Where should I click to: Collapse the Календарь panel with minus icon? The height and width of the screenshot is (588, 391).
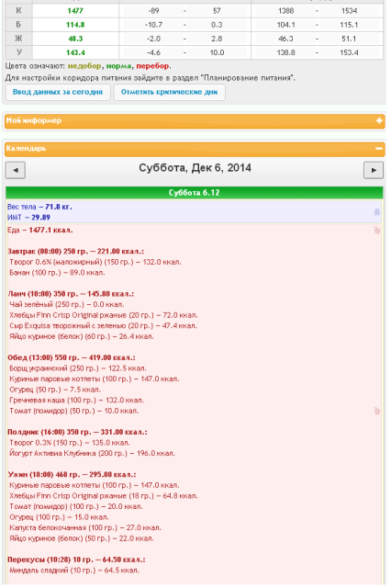pyautogui.click(x=379, y=149)
